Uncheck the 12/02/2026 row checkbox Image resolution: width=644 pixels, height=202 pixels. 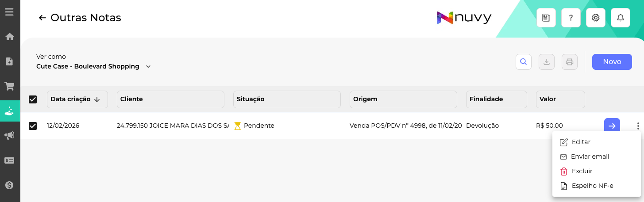pos(33,126)
